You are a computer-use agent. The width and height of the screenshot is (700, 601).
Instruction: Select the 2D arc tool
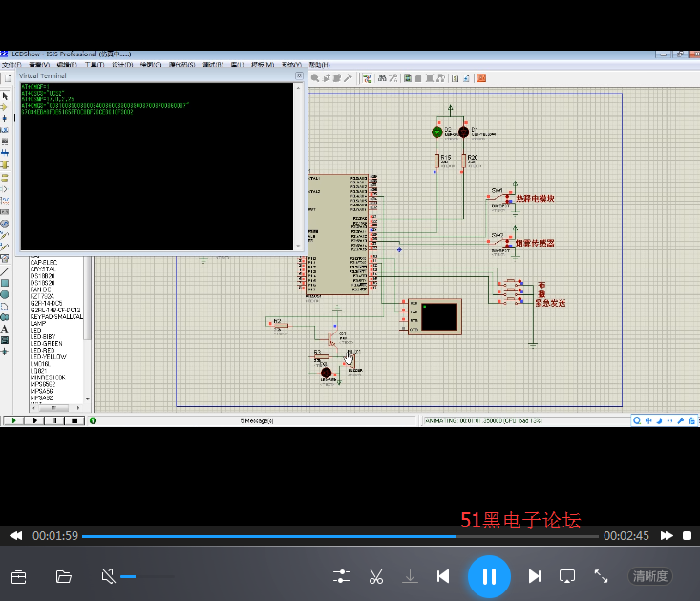click(x=5, y=306)
